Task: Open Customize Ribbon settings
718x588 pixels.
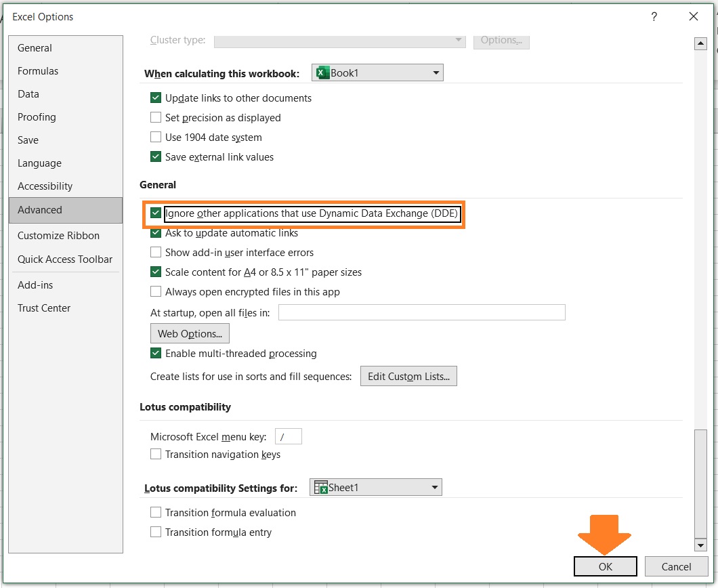Action: click(x=66, y=235)
